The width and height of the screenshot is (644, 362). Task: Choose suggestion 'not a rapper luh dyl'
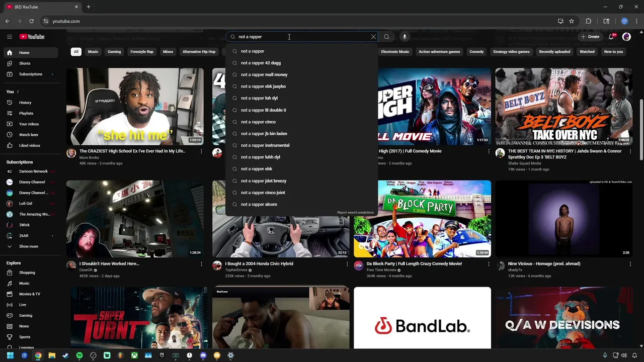click(302, 98)
